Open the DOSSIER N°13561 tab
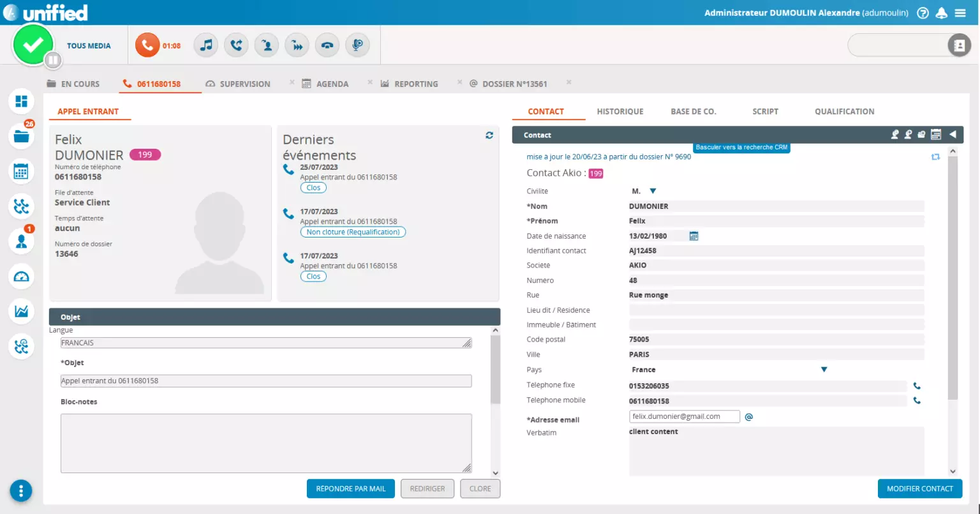This screenshot has height=514, width=980. [509, 84]
